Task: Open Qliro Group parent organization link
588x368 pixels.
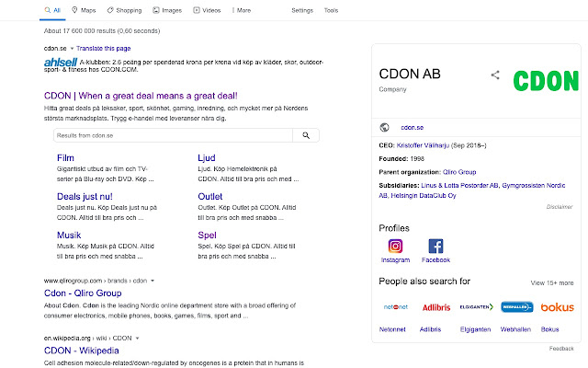Action: pos(459,172)
